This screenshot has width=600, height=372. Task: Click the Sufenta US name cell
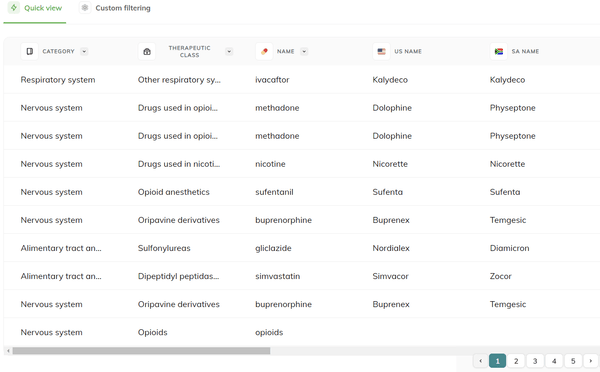(x=388, y=192)
